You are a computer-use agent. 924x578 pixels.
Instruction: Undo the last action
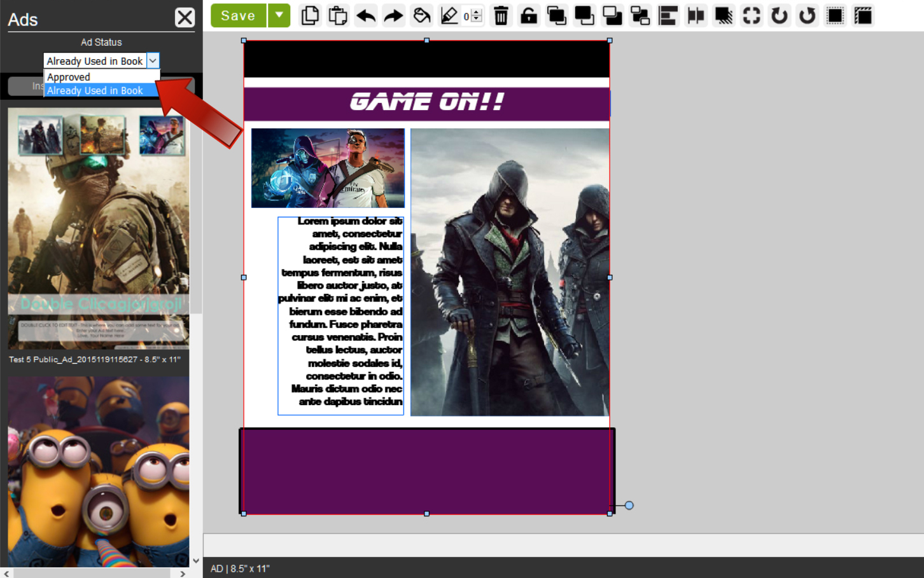pos(366,15)
